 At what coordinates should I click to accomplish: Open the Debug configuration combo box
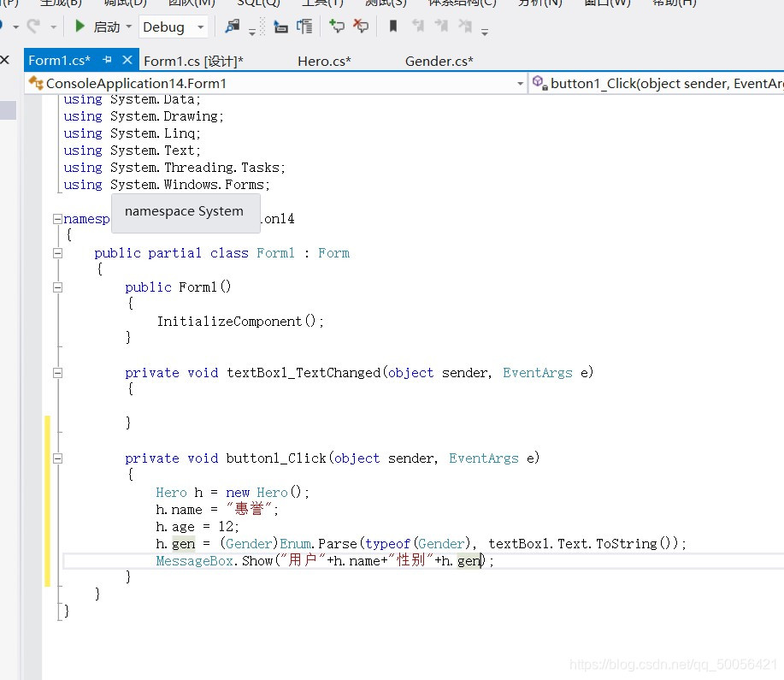pyautogui.click(x=173, y=27)
